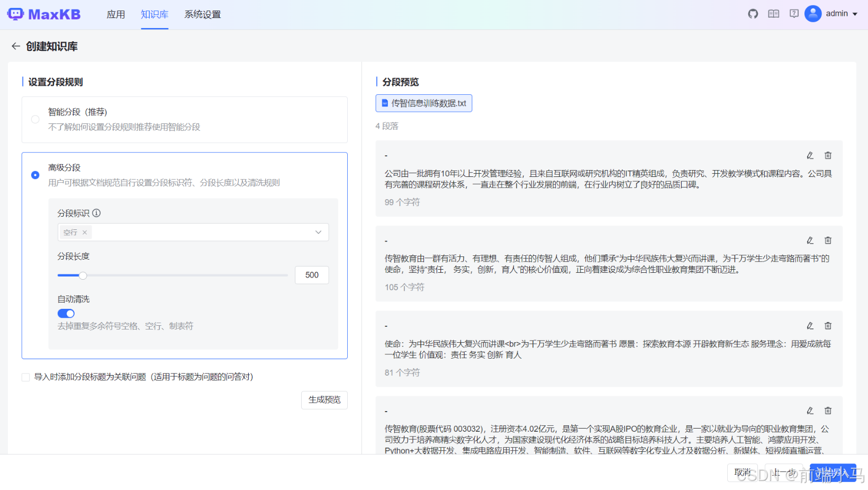Click the file icon in 传智信息训练数据.txt tab
This screenshot has height=490, width=868.
click(x=385, y=103)
